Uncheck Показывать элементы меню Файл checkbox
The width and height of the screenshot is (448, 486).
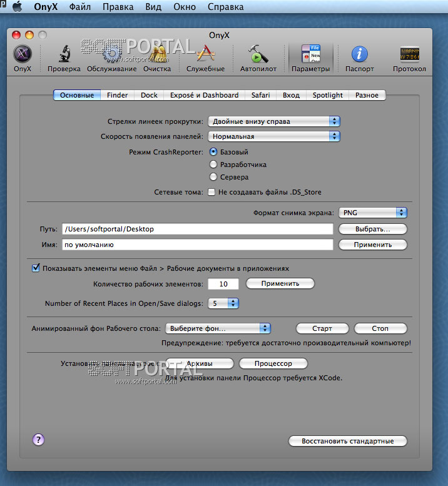(x=36, y=268)
